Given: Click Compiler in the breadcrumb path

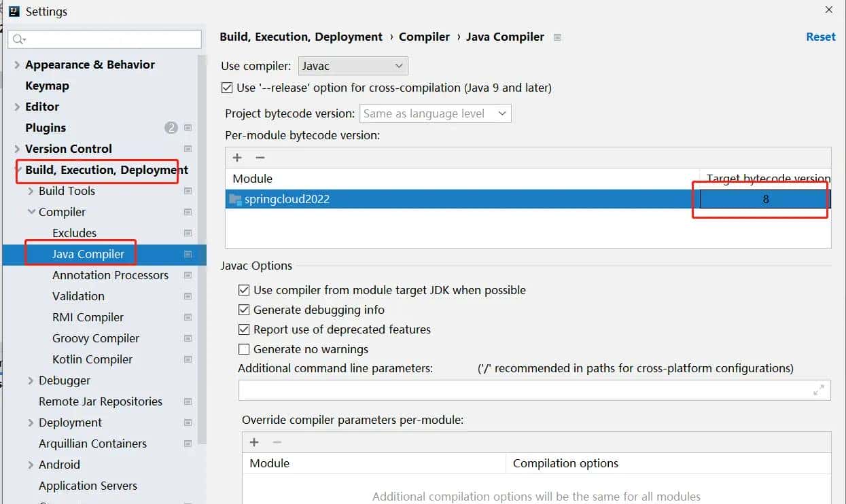Looking at the screenshot, I should pyautogui.click(x=424, y=37).
